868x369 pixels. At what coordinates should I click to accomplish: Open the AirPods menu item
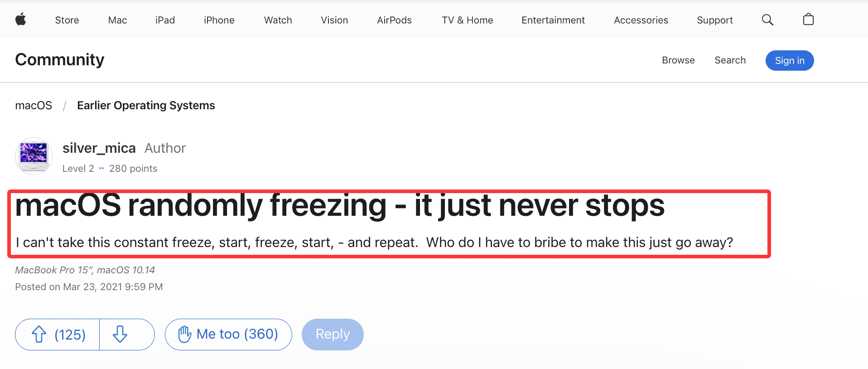pos(394,20)
